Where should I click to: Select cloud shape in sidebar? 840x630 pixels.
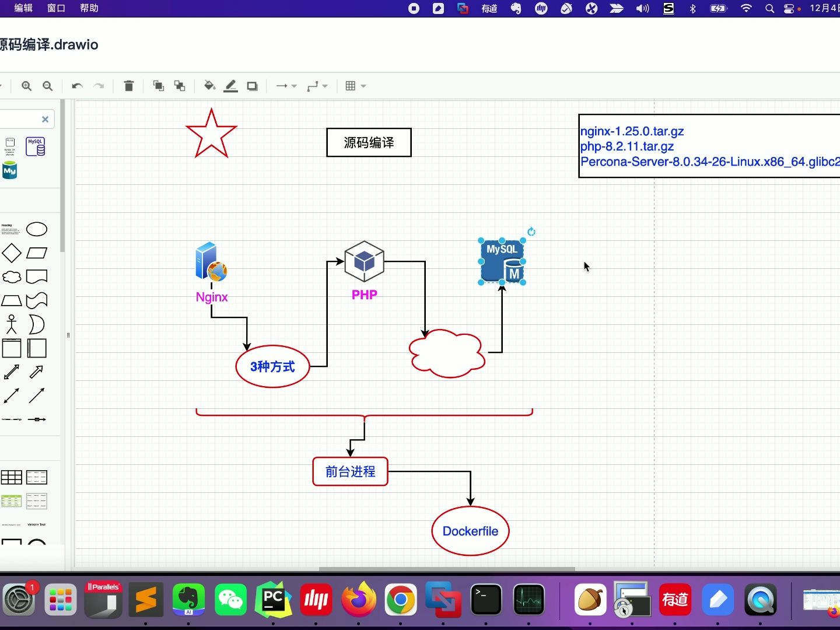(12, 276)
